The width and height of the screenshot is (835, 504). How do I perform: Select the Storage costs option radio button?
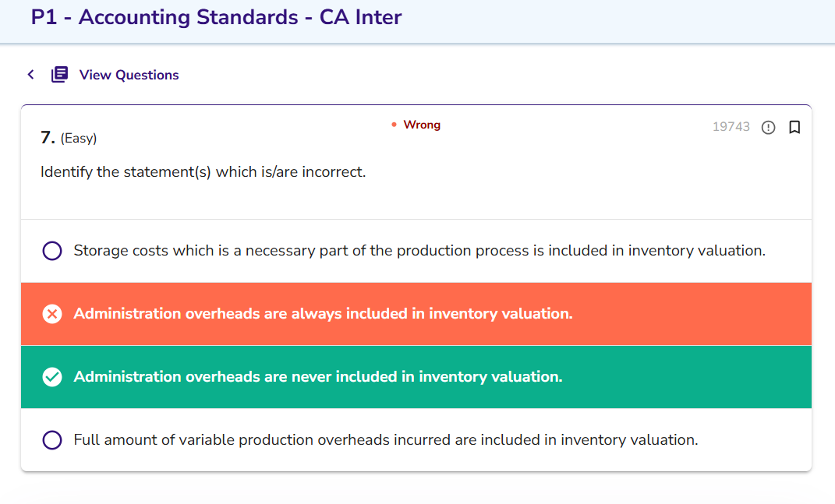coord(52,251)
